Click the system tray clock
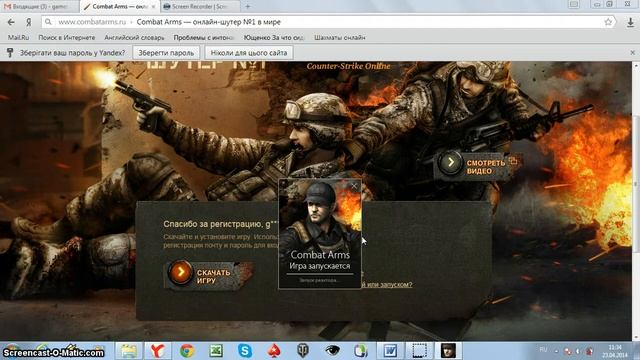The height and width of the screenshot is (360, 640). pos(614,351)
